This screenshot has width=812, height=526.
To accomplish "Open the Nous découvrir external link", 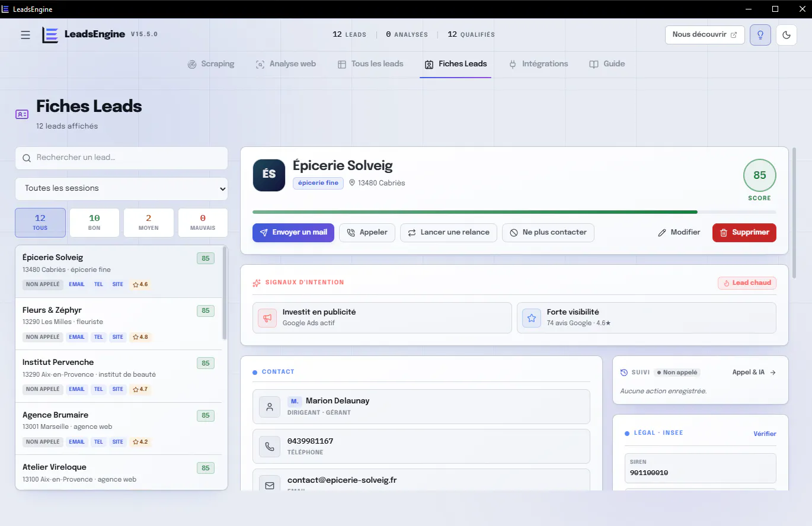I will pos(705,35).
